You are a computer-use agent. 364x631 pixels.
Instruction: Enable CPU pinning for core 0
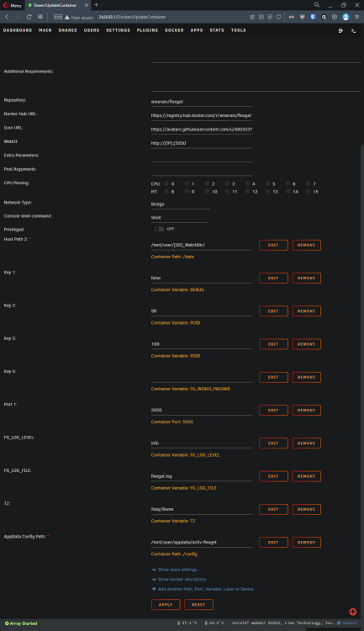click(x=166, y=183)
